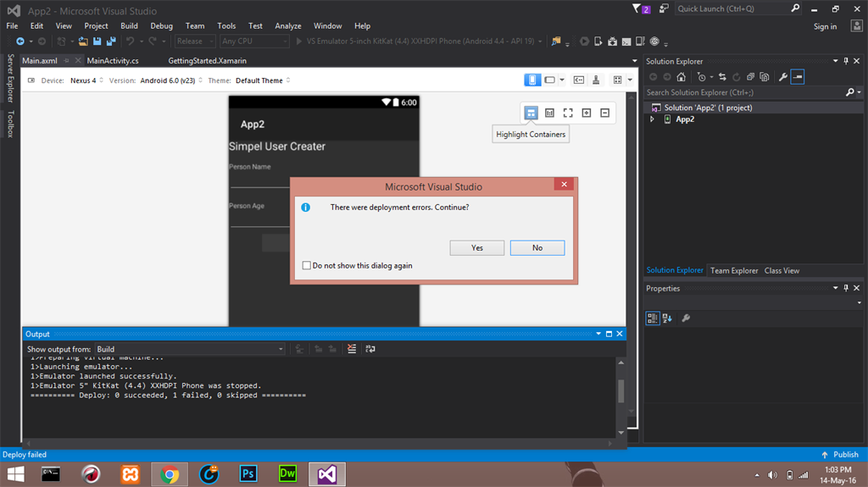Switch to the Class View tab
This screenshot has width=868, height=487.
coord(782,271)
